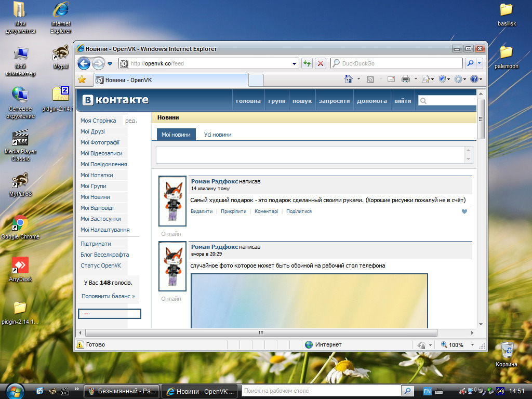Open 'Моя Сторінка' in the sidebar

pos(98,121)
